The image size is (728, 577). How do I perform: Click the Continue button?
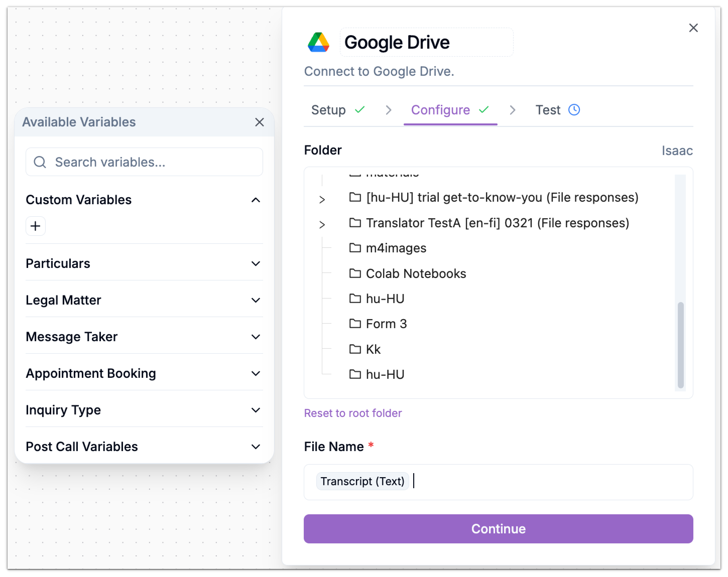click(498, 529)
